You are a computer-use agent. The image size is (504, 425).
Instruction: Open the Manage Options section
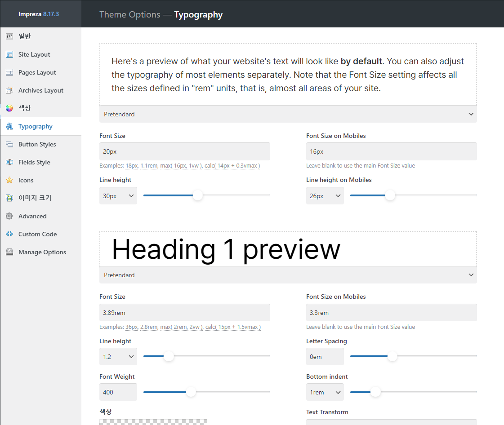pos(41,252)
